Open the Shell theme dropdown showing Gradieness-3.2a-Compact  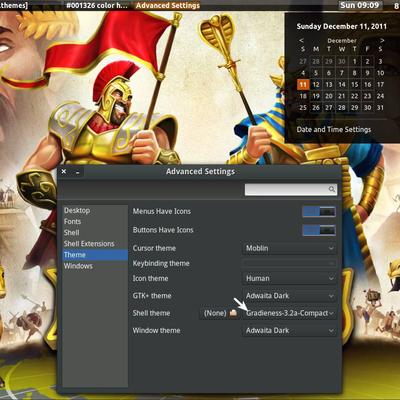(x=289, y=313)
